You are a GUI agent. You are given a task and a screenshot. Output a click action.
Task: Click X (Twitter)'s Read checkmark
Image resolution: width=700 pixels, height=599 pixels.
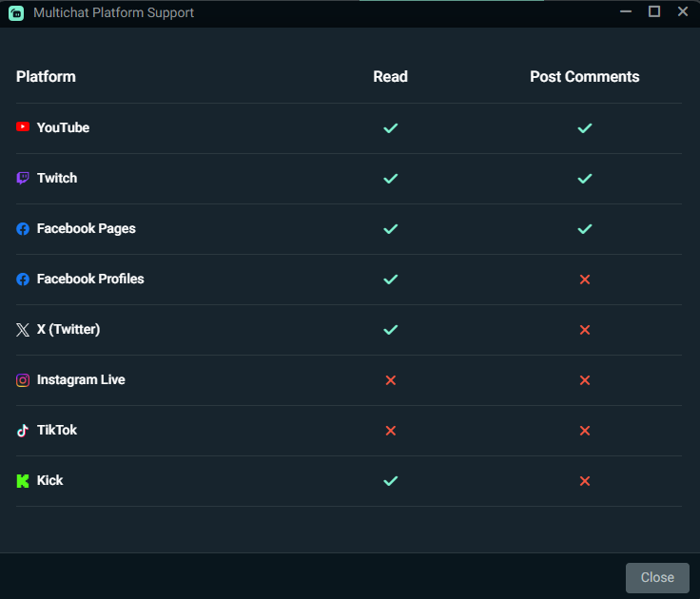pyautogui.click(x=391, y=330)
